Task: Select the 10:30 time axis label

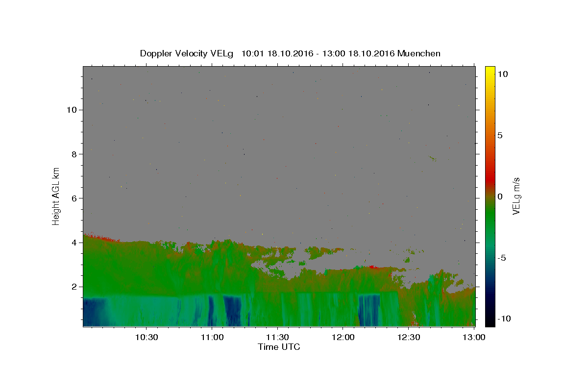Action: pyautogui.click(x=147, y=337)
